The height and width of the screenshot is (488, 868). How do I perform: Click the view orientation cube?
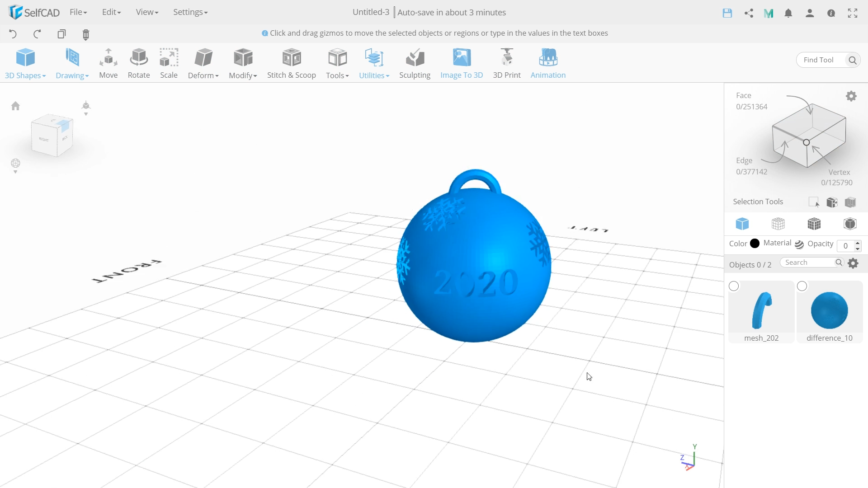coord(52,135)
